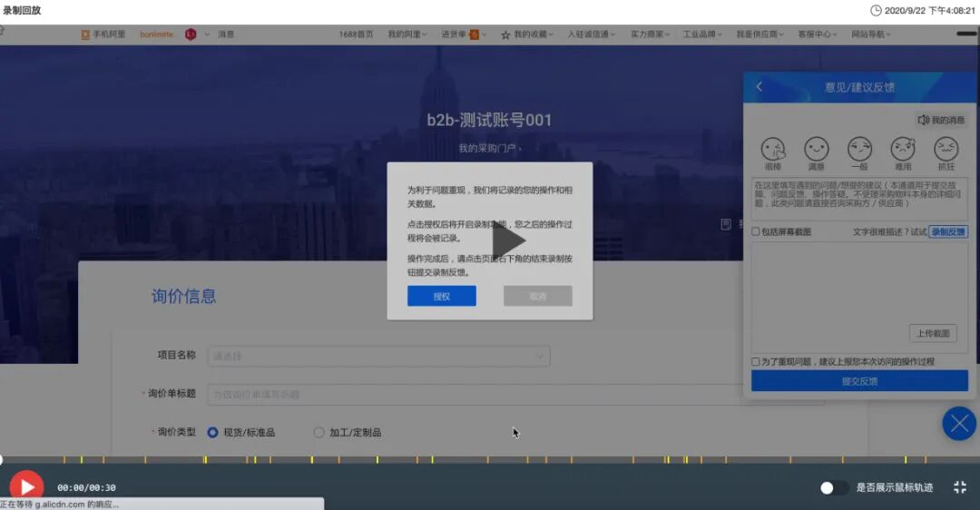
Task: Open 我的消息 in feedback panel
Action: click(941, 120)
